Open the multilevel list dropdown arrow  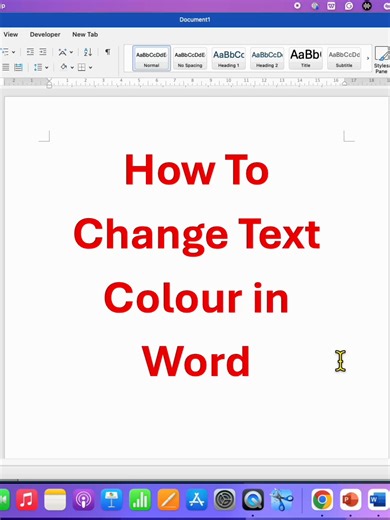[x=13, y=52]
